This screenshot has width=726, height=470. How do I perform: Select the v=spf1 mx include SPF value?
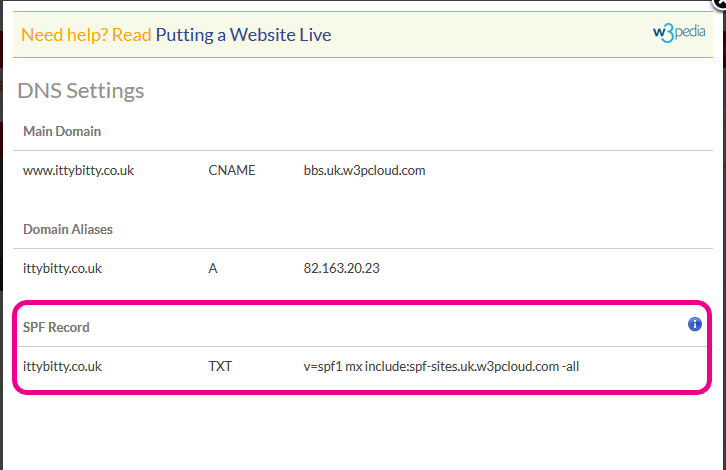click(441, 367)
